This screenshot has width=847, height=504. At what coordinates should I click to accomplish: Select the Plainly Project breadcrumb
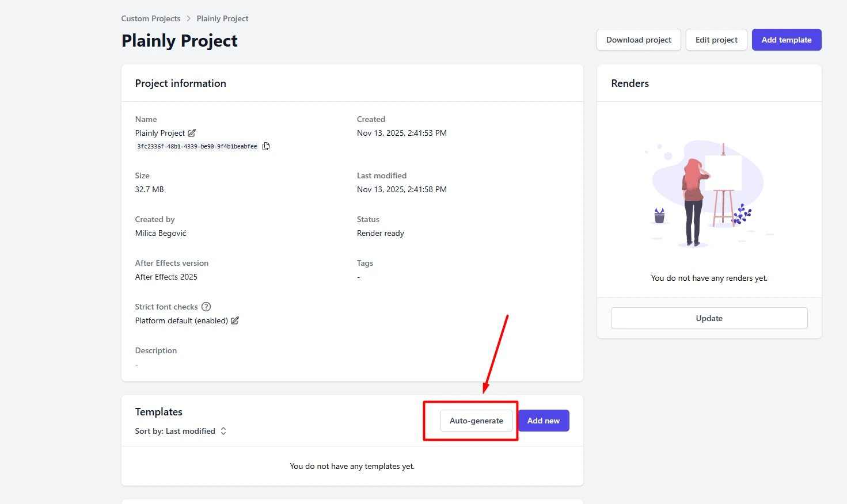pyautogui.click(x=222, y=18)
